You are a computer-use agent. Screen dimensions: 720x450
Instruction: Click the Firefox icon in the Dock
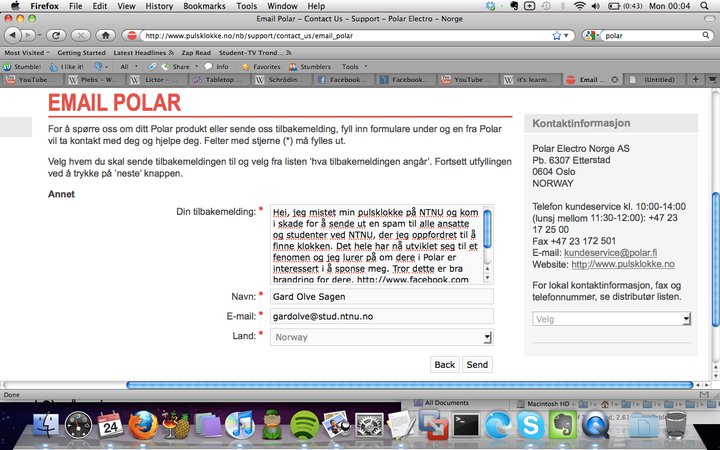click(143, 425)
